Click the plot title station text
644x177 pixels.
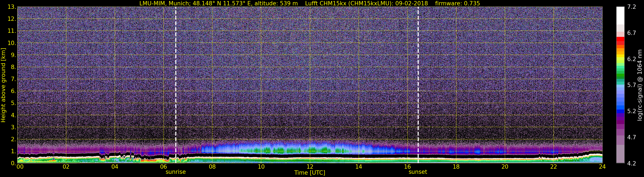[218, 3]
